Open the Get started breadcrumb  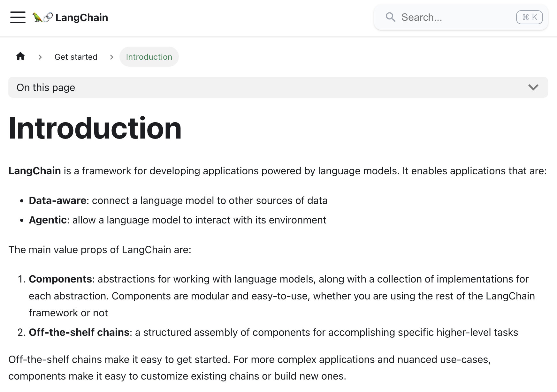76,57
